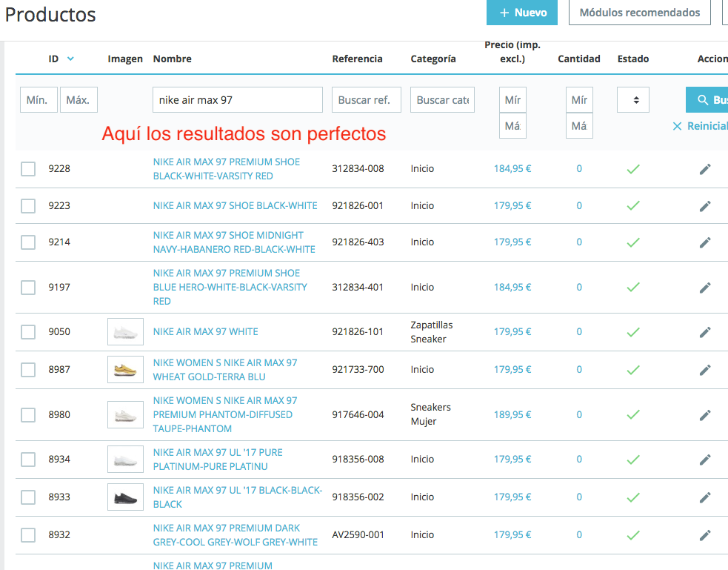
Task: Open black shoe thumbnail of product 8933
Action: (125, 497)
